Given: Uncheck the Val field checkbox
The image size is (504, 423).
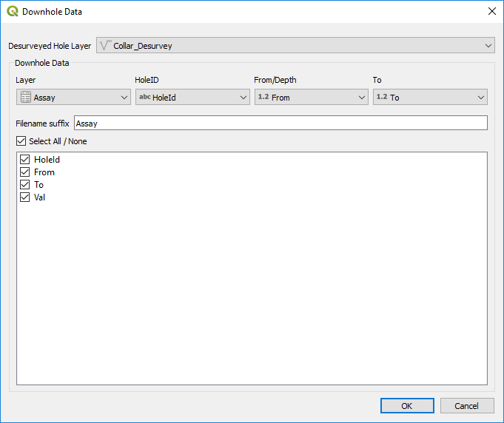Looking at the screenshot, I should [x=24, y=197].
